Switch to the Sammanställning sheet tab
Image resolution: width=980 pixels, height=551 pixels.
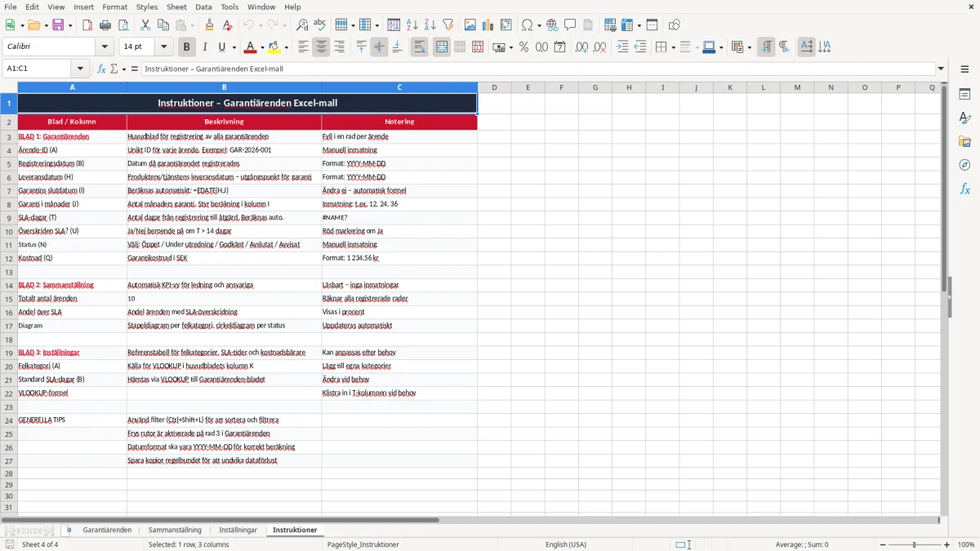coord(175,530)
